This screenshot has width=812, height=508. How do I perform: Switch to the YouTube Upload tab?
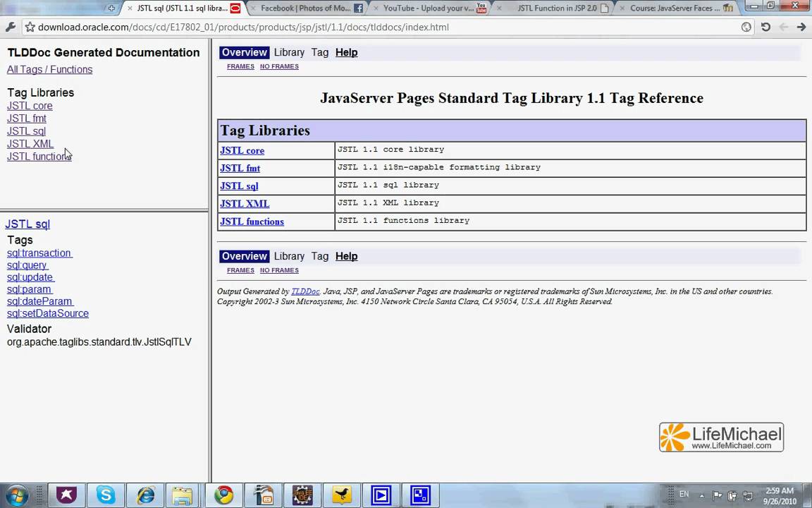429,8
